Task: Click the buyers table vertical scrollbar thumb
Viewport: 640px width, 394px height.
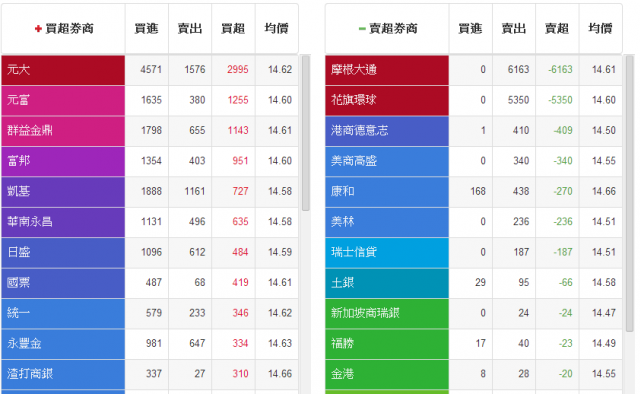Action: coord(306,133)
